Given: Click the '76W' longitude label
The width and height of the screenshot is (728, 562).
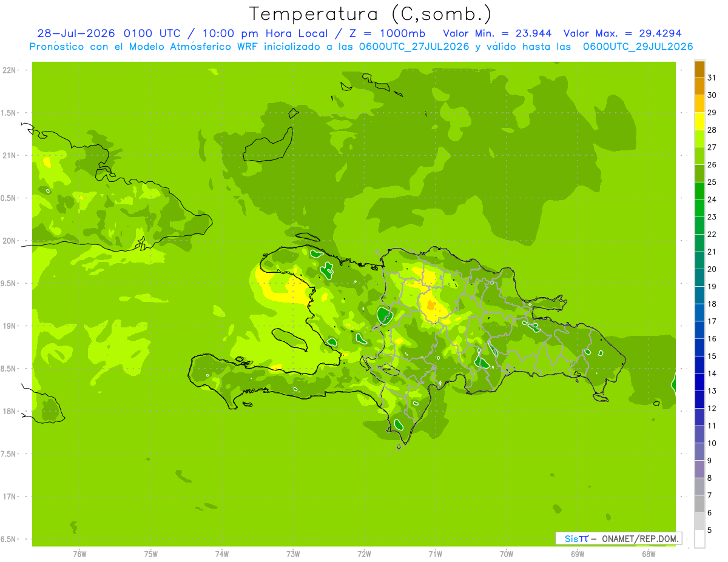Looking at the screenshot, I should point(79,554).
